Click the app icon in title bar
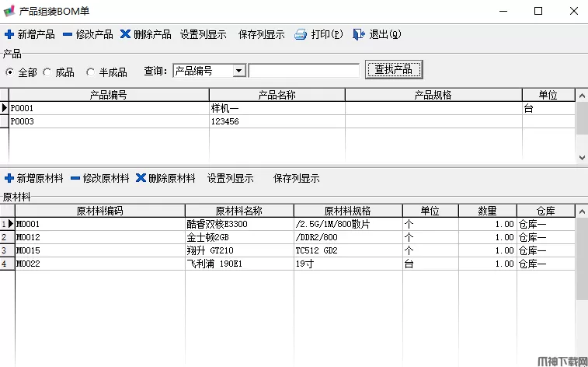 tap(9, 11)
